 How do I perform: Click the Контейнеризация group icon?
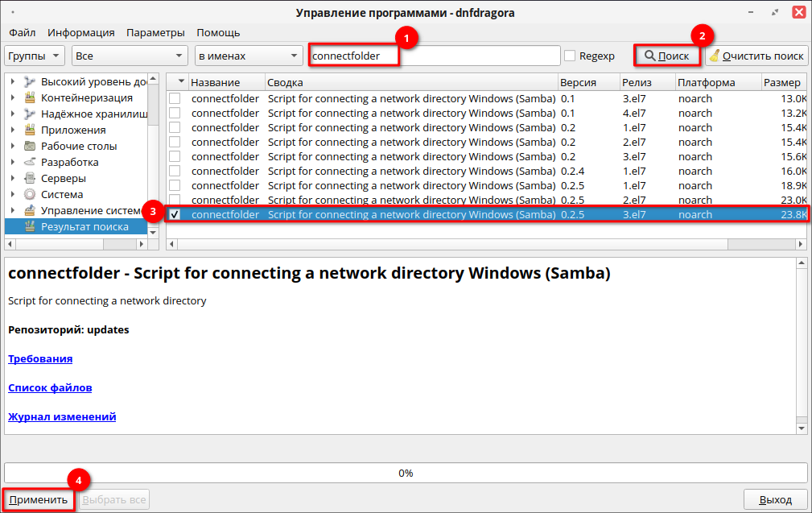30,97
